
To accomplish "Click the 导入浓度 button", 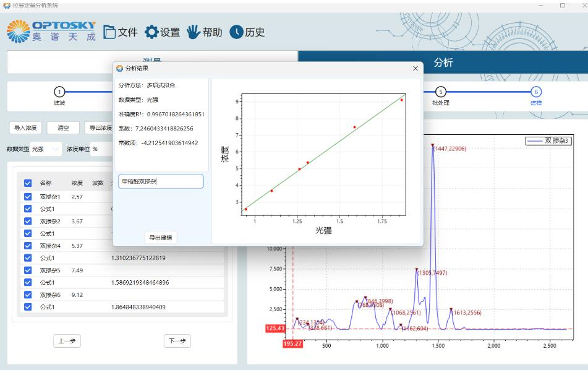I will coord(25,128).
